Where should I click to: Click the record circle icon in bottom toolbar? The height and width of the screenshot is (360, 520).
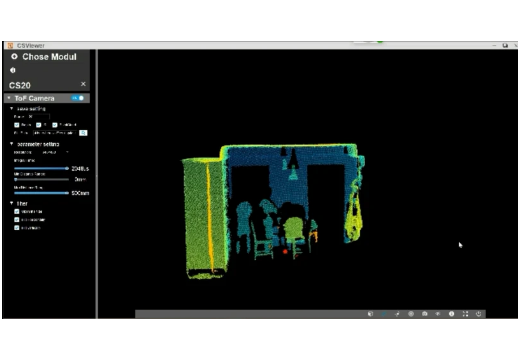(x=411, y=314)
